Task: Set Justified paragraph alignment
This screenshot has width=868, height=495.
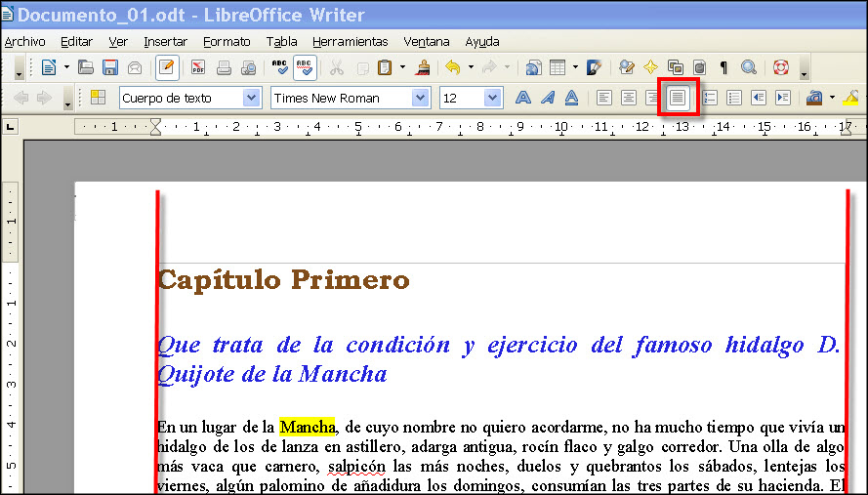Action: point(678,98)
